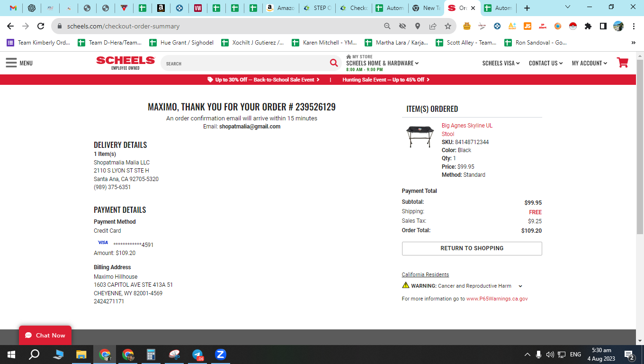Click the bear honey-pot extension icon
644x364 pixels.
click(467, 26)
